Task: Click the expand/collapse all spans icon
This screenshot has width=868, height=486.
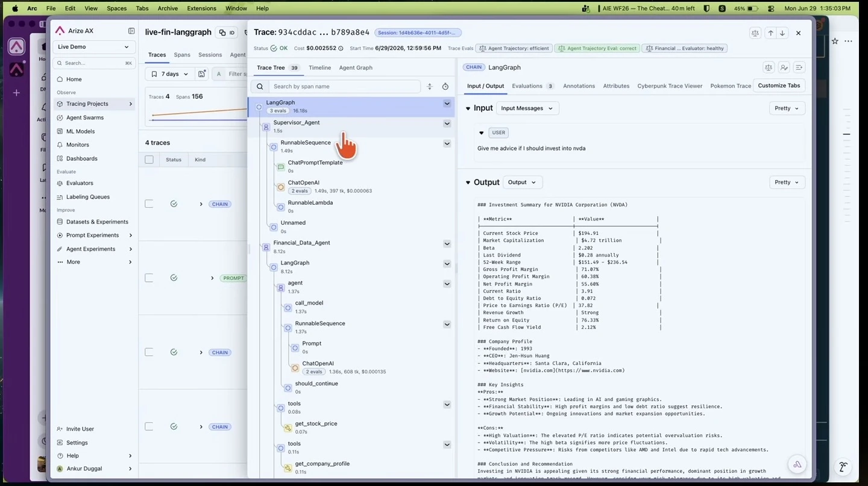Action: pos(430,86)
